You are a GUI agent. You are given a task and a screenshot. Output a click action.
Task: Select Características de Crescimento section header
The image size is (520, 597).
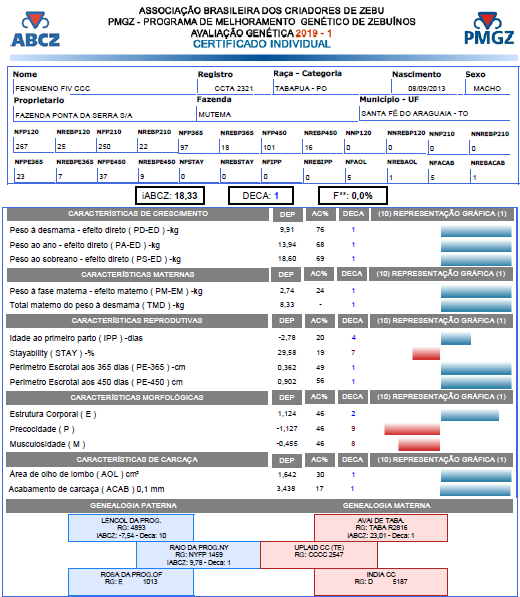click(138, 214)
